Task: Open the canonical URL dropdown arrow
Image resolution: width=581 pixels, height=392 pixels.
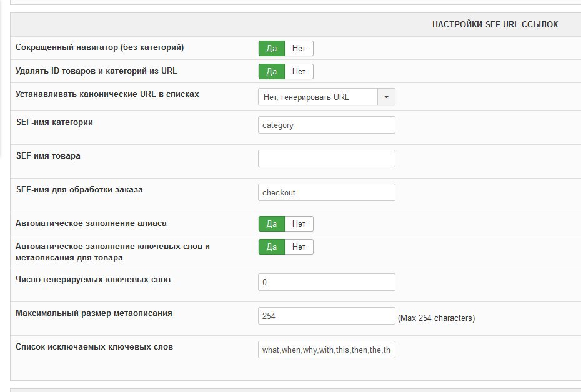Action: [386, 97]
